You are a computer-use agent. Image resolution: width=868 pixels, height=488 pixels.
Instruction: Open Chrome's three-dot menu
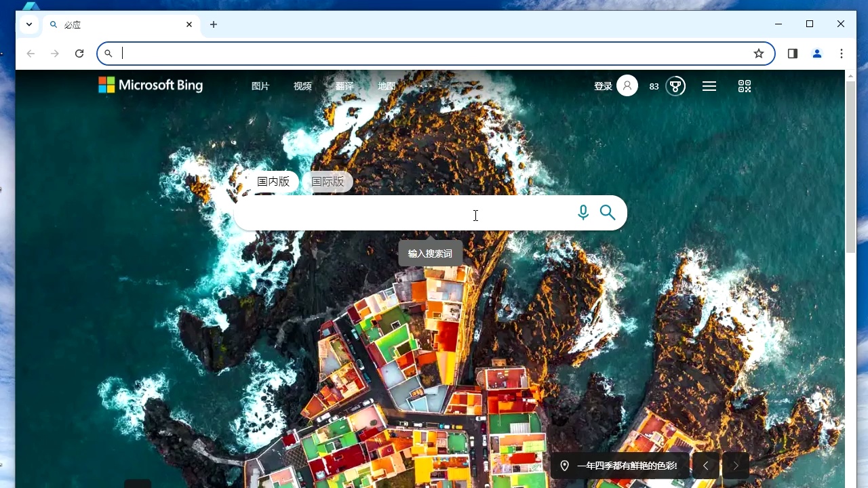tap(841, 53)
